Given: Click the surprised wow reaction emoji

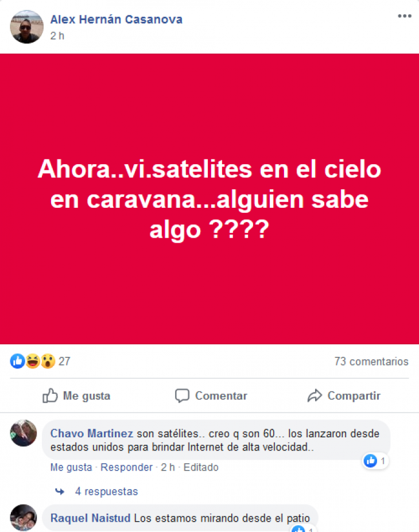Looking at the screenshot, I should click(x=48, y=361).
